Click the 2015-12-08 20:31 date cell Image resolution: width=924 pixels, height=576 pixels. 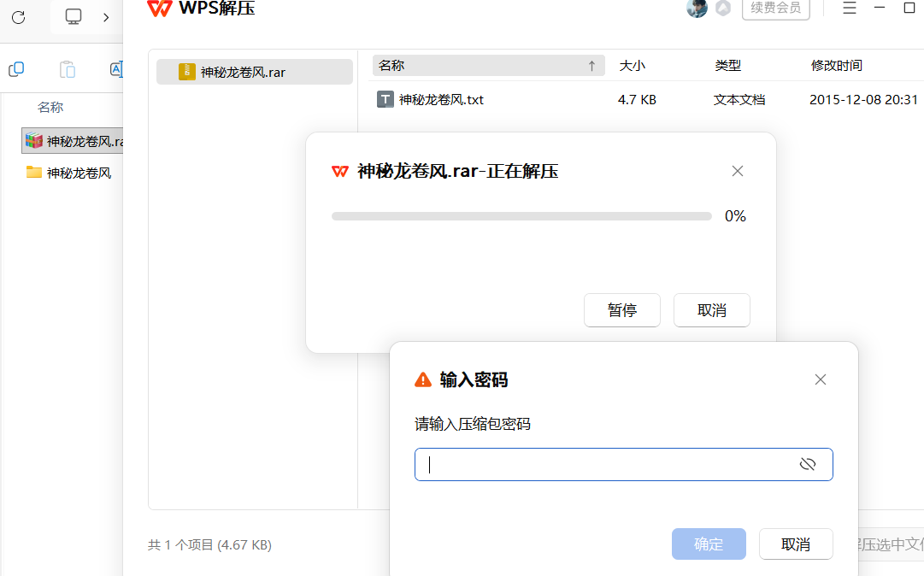click(863, 99)
